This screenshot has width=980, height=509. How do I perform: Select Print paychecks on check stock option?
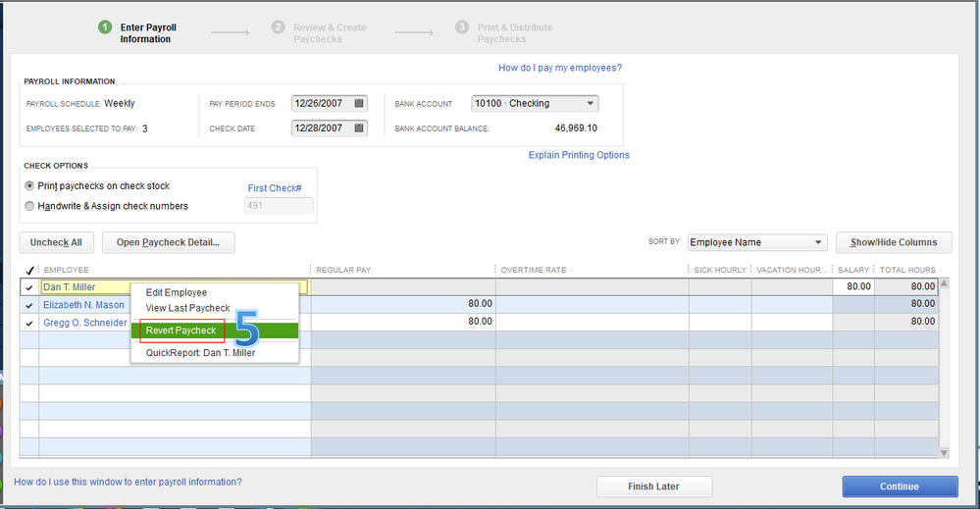point(29,186)
